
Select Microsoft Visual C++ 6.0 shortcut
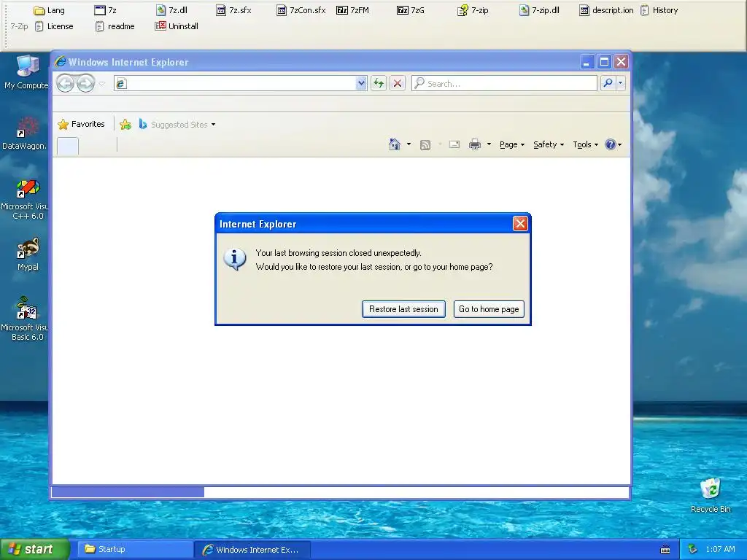pyautogui.click(x=25, y=200)
